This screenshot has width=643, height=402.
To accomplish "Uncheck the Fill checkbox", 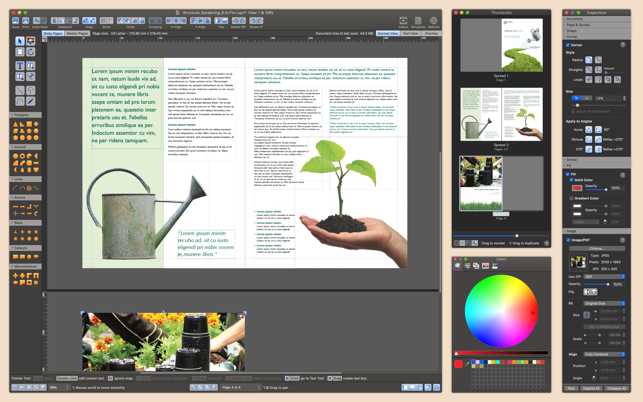I will pyautogui.click(x=568, y=174).
